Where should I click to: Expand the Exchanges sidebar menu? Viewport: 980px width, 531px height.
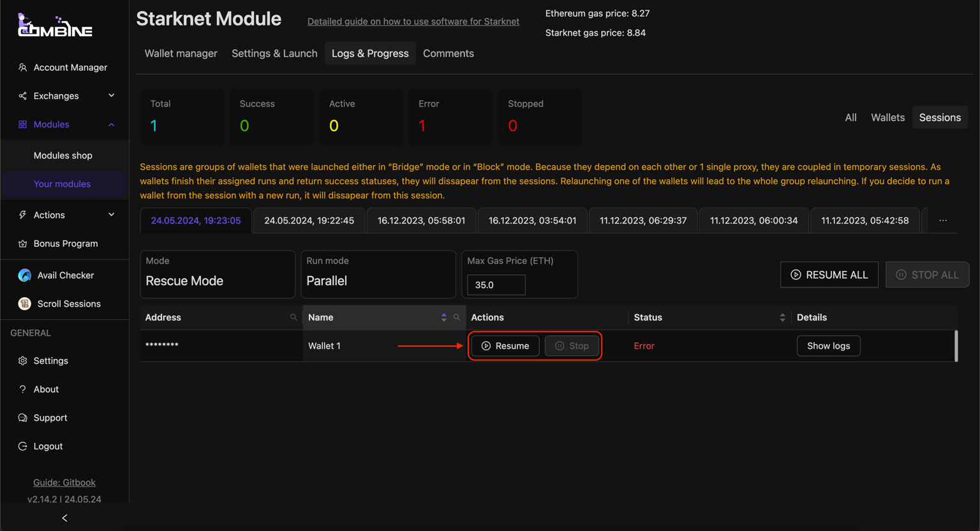pyautogui.click(x=65, y=96)
